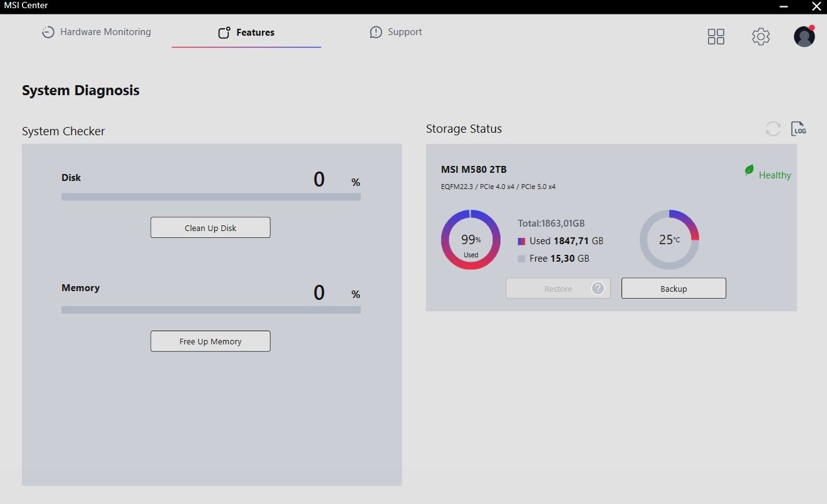Image resolution: width=827 pixels, height=504 pixels.
Task: Click the System Checker label
Action: tap(63, 131)
